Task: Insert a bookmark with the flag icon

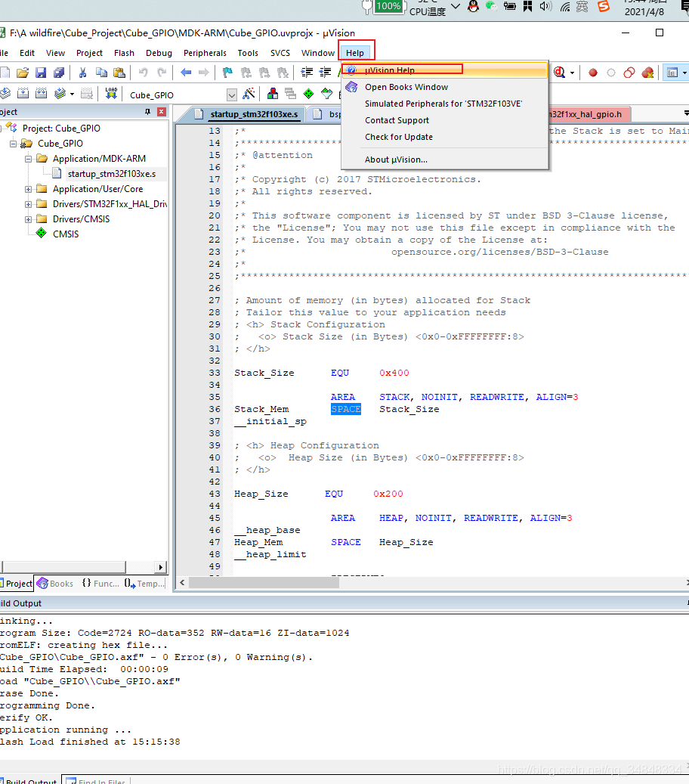Action: [227, 73]
